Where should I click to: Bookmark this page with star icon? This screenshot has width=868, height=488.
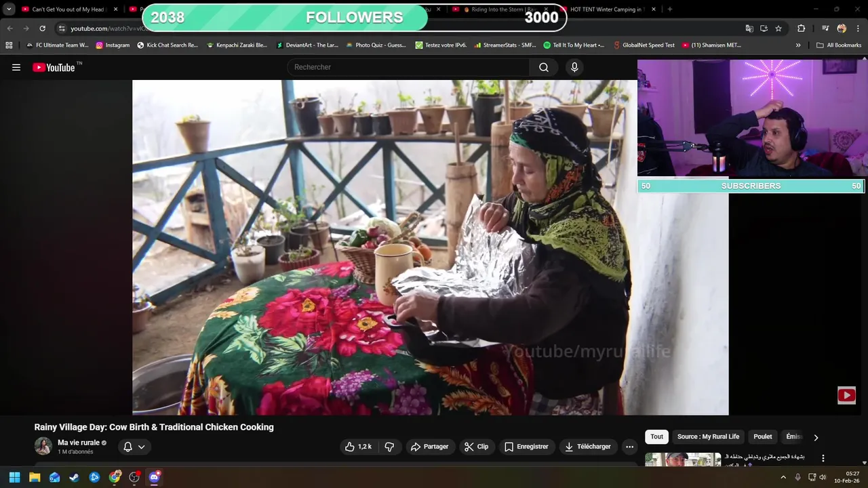pyautogui.click(x=778, y=28)
